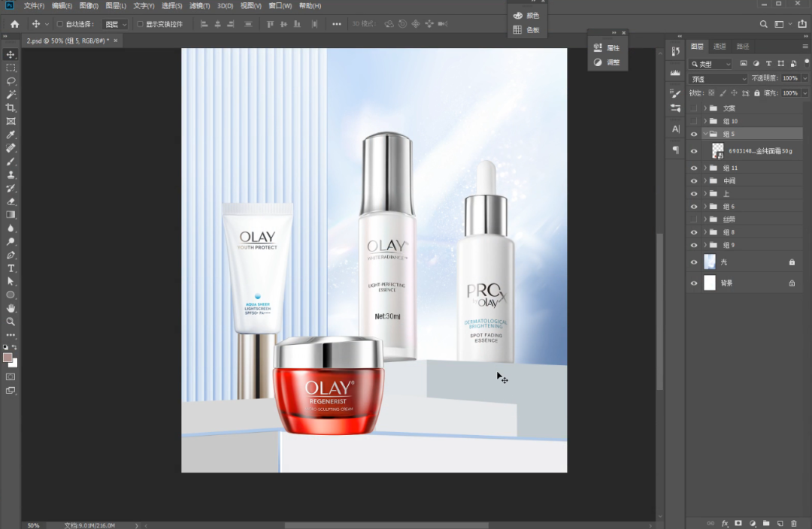
Task: Select the Brush tool
Action: point(11,162)
